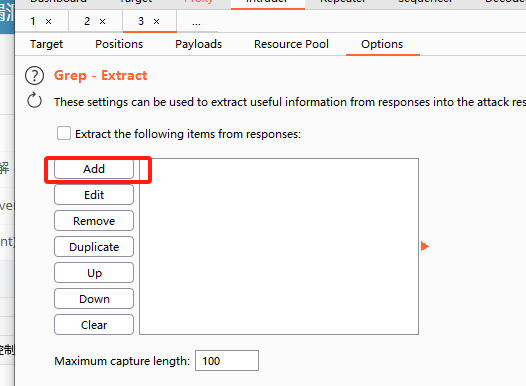
Task: Go to the Positions sub-tab
Action: (119, 44)
